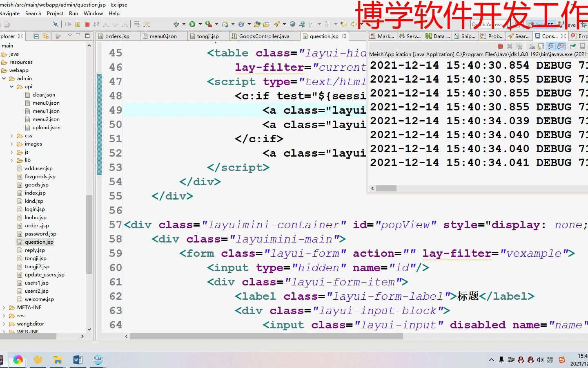Switch to the menu0.json editor tab
588x368 pixels.
pos(163,36)
